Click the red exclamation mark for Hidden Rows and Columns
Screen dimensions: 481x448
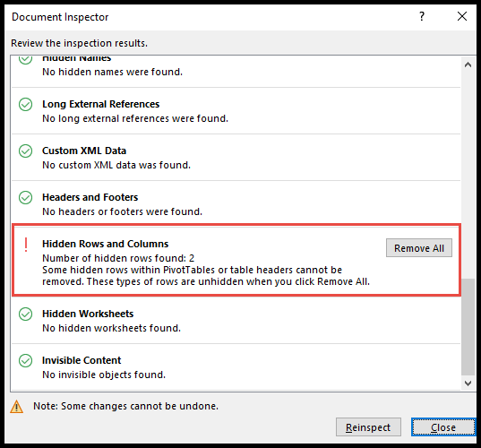click(x=26, y=245)
